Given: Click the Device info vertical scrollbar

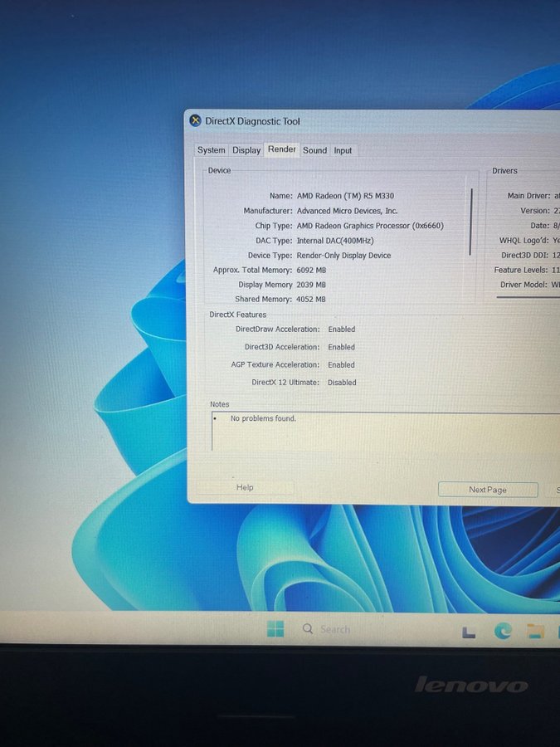Looking at the screenshot, I should [471, 221].
